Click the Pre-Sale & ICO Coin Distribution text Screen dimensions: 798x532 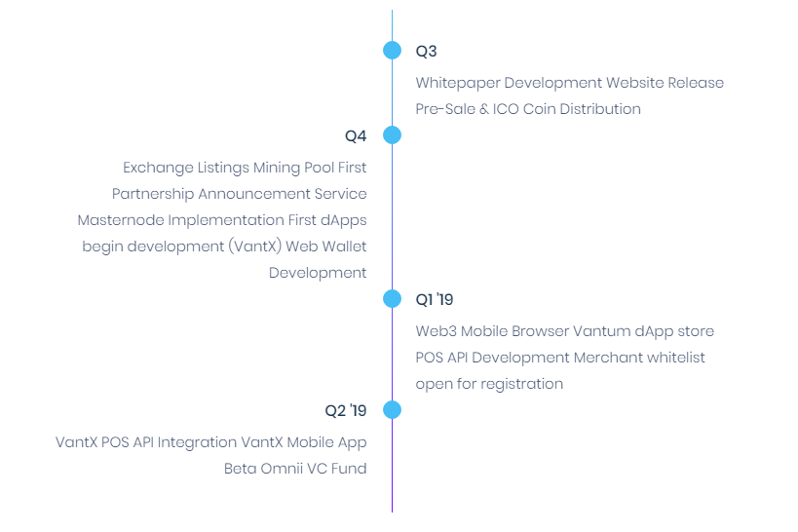click(x=528, y=109)
